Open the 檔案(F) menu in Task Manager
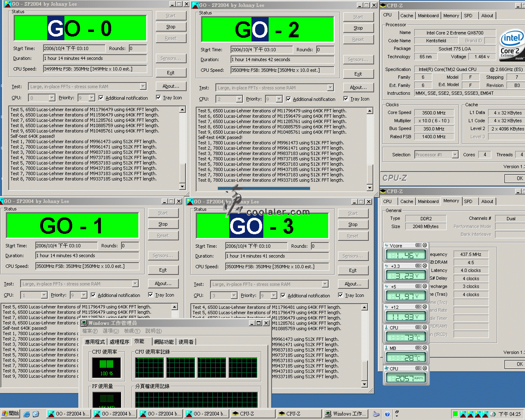 90,331
